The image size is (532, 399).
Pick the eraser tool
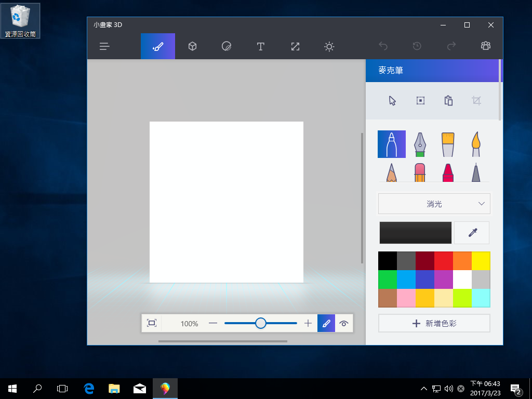point(420,173)
